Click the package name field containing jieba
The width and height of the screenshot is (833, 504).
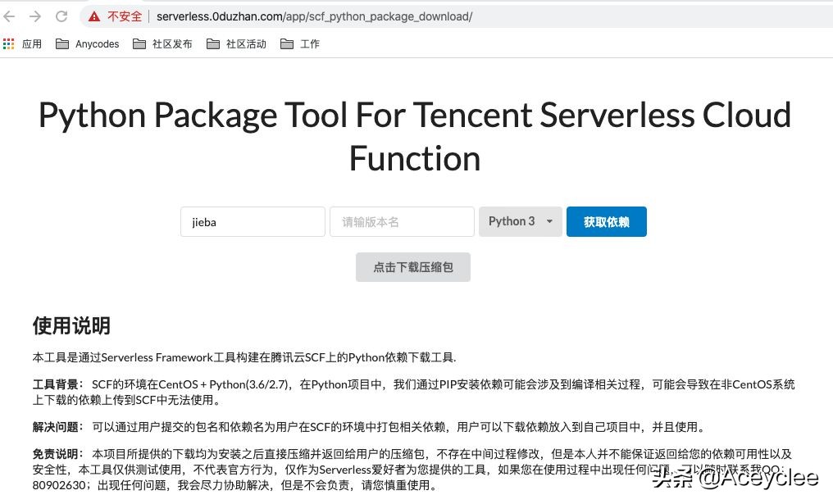tap(253, 222)
